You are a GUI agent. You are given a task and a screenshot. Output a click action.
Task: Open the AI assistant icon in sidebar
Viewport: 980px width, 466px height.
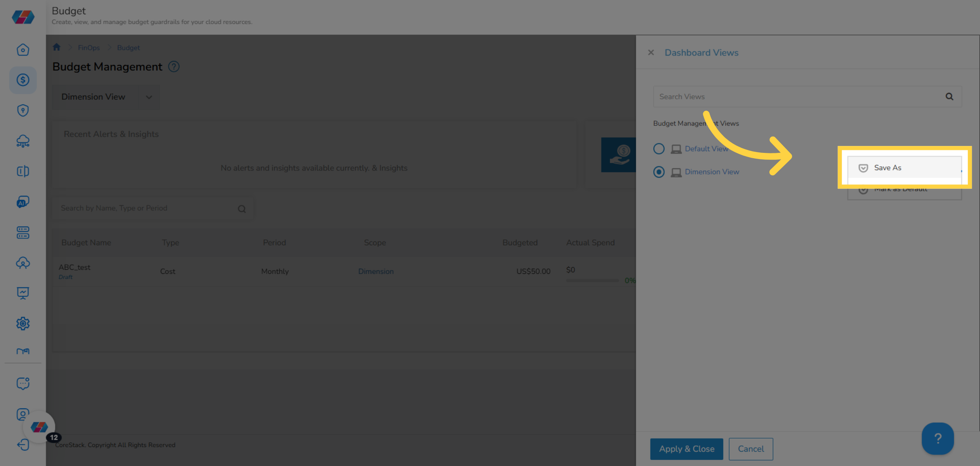point(23,202)
